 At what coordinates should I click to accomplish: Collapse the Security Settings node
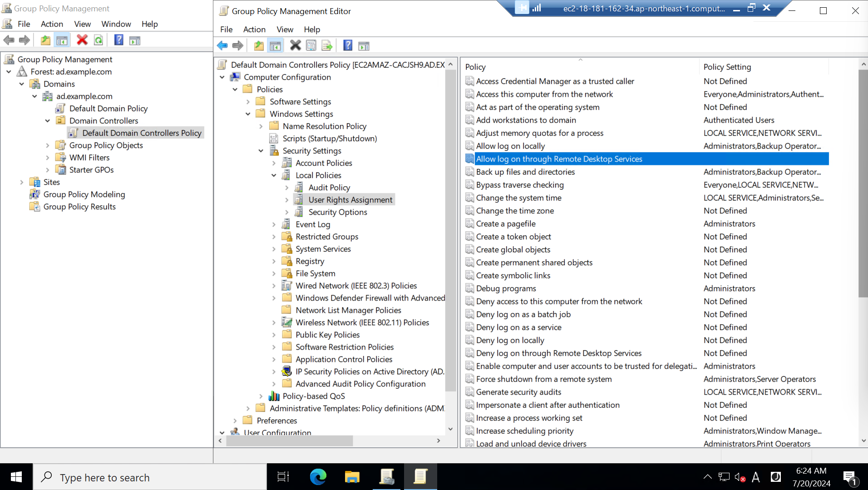click(261, 151)
